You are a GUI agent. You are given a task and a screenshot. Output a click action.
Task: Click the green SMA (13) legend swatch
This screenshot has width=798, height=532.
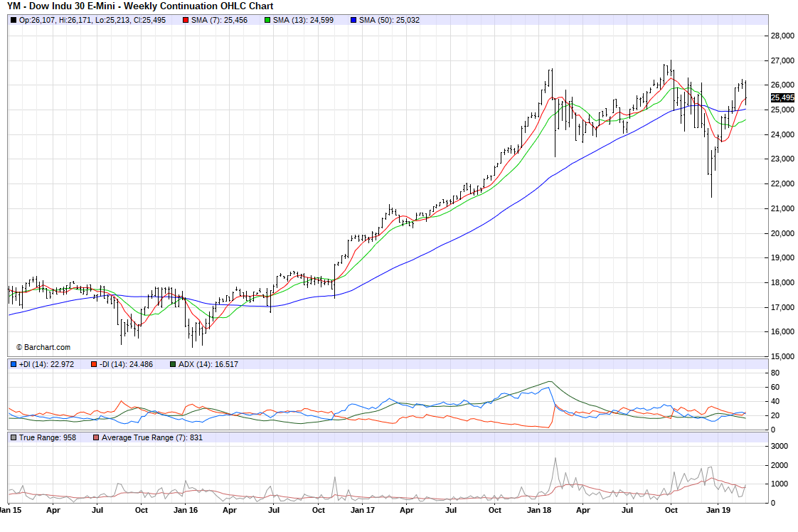(x=267, y=20)
